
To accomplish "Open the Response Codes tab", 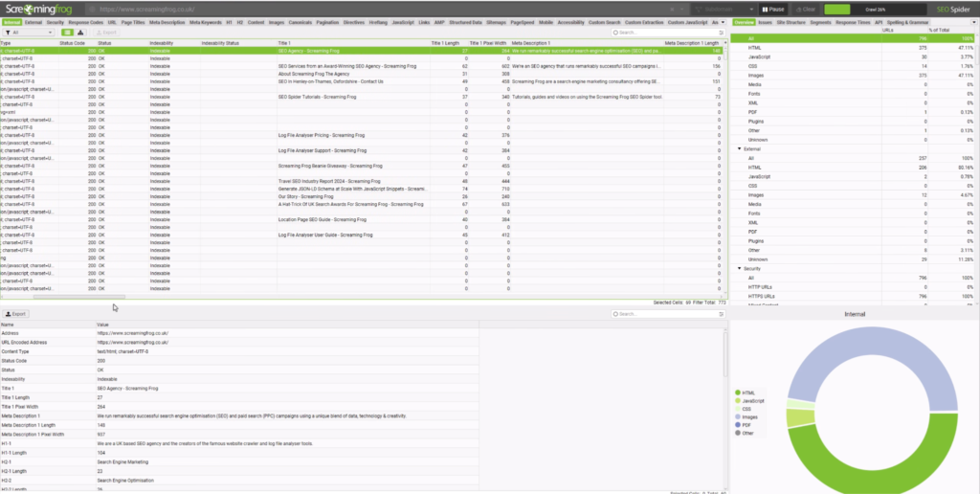I will (85, 23).
